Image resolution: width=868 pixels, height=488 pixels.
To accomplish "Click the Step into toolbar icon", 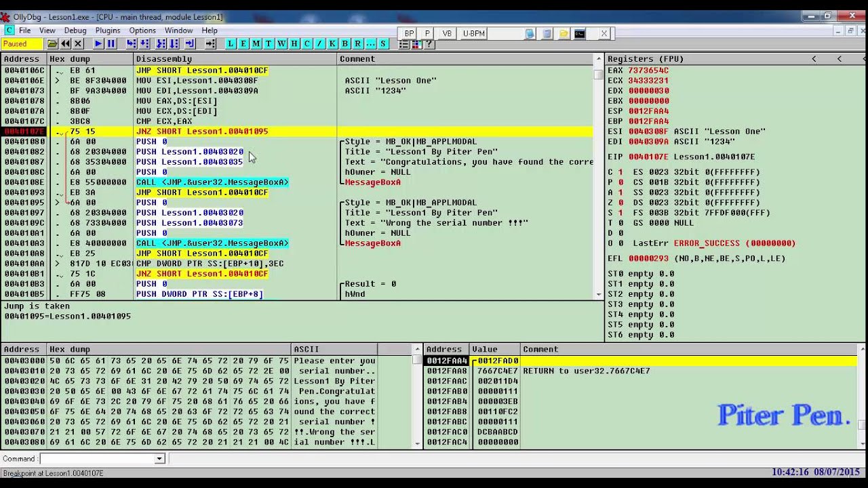I will point(132,43).
